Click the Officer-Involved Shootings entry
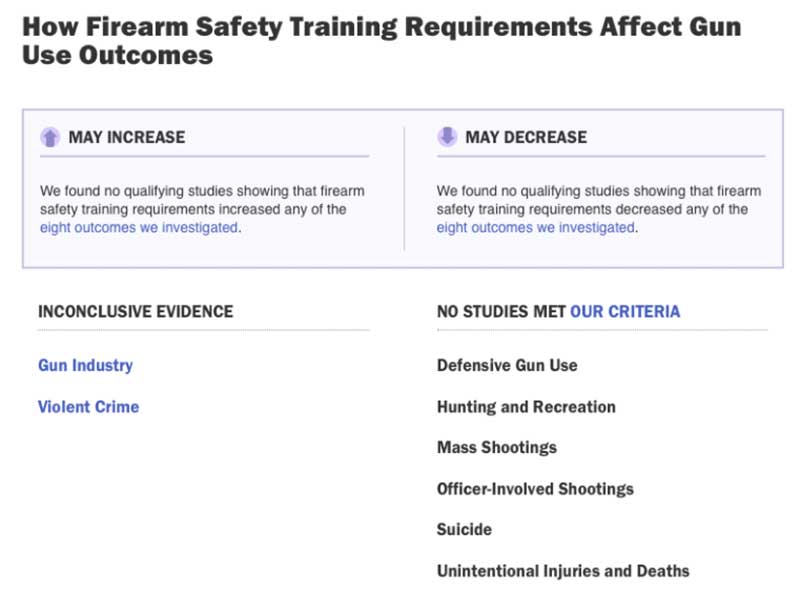Viewport: 800px width, 594px height. coord(535,489)
